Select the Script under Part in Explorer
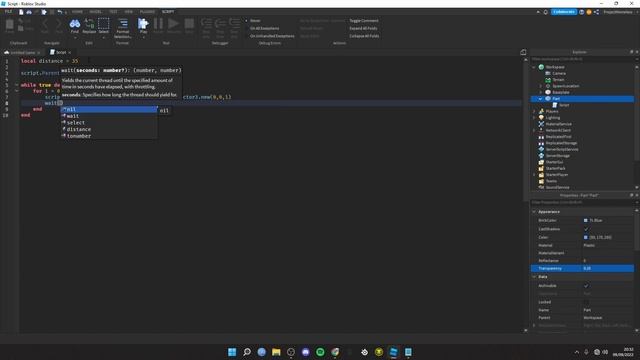The width and height of the screenshot is (640, 360). [564, 105]
